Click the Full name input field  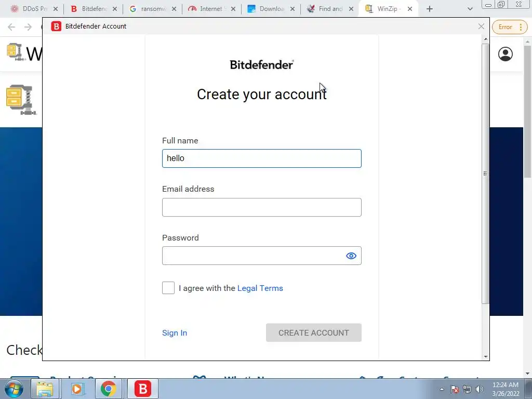tap(262, 158)
